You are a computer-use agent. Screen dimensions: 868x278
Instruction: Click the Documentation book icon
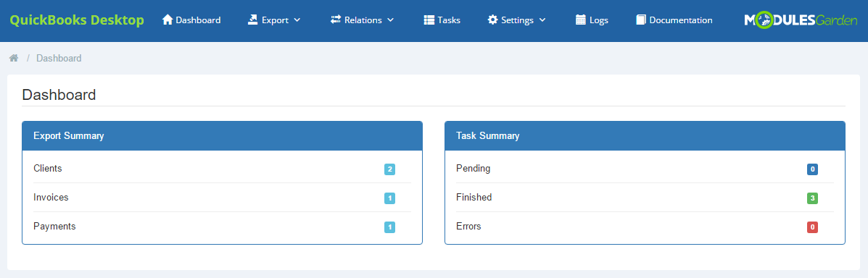641,20
